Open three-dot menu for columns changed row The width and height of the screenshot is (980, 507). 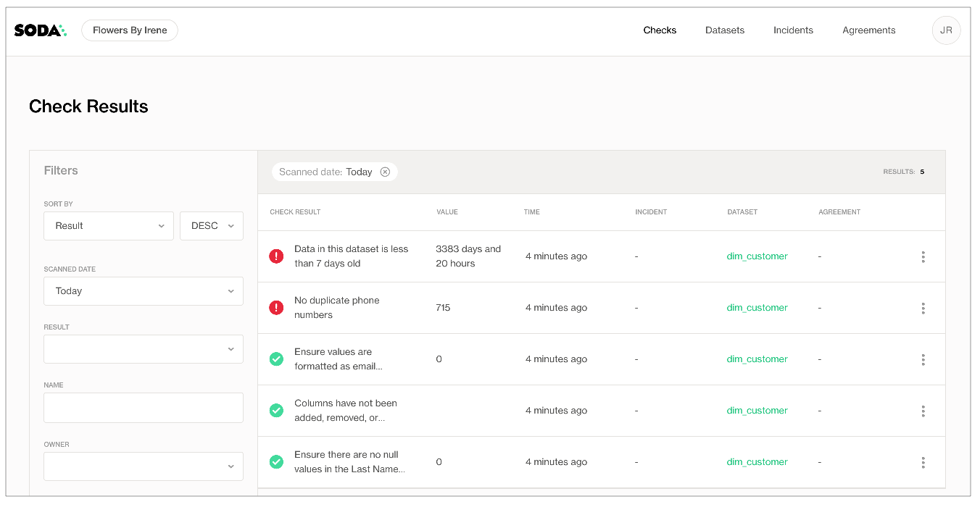(x=923, y=411)
